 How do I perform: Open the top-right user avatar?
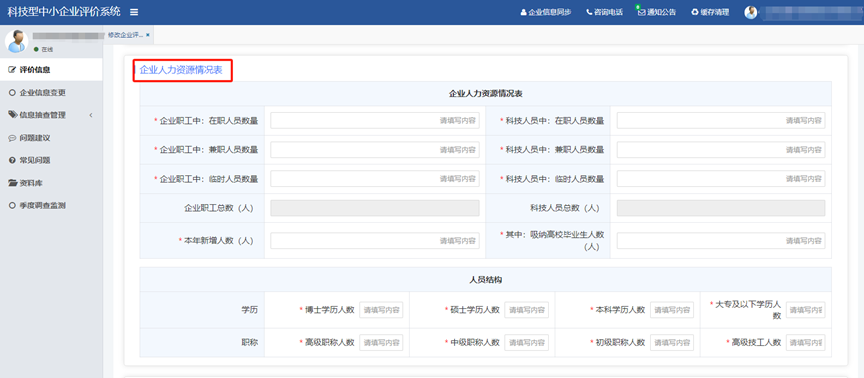(x=750, y=12)
